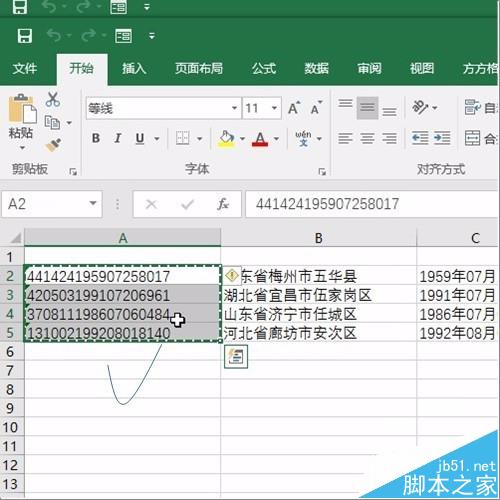Viewport: 500px width, 500px height.
Task: Open the 文件 menu tab
Action: (25, 68)
